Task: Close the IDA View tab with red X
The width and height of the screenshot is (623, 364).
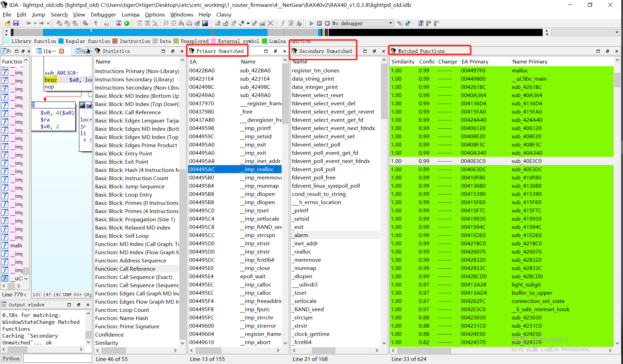Action: pos(61,51)
